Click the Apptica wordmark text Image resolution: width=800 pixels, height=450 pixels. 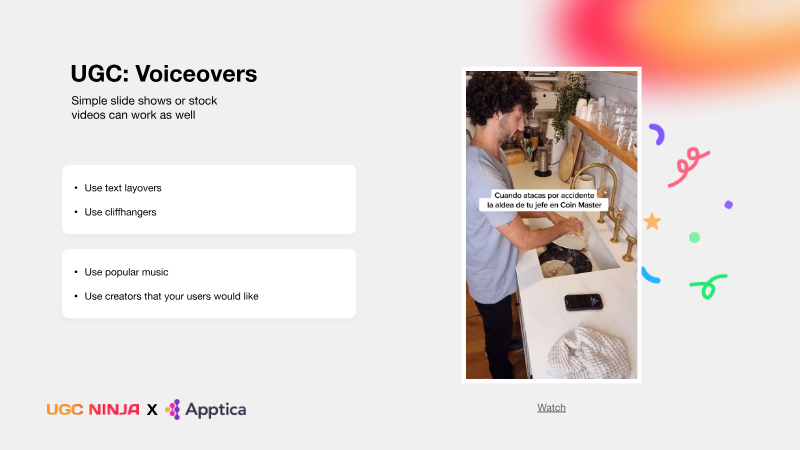(216, 410)
